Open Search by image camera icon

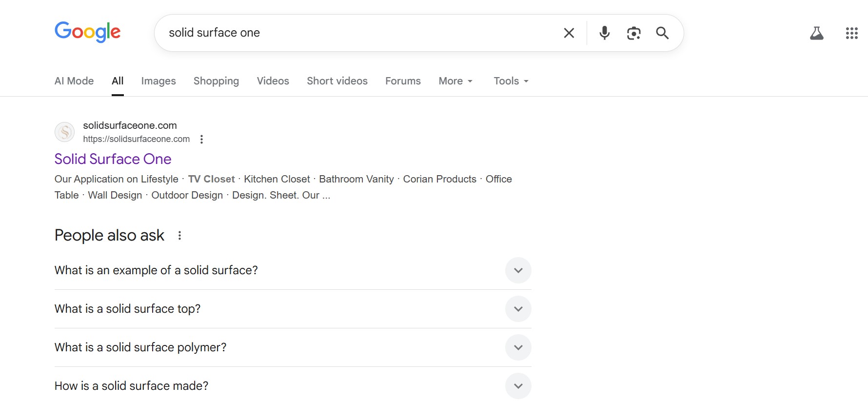(633, 33)
